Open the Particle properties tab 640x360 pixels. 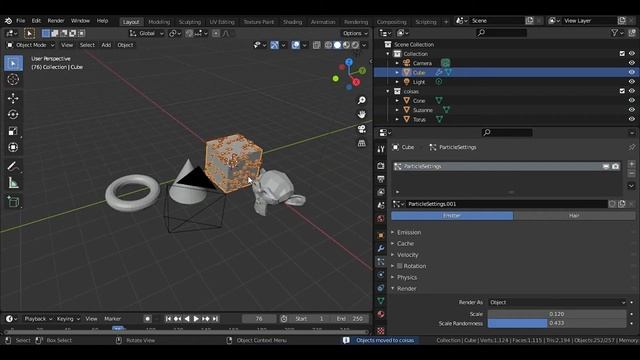coord(381,262)
